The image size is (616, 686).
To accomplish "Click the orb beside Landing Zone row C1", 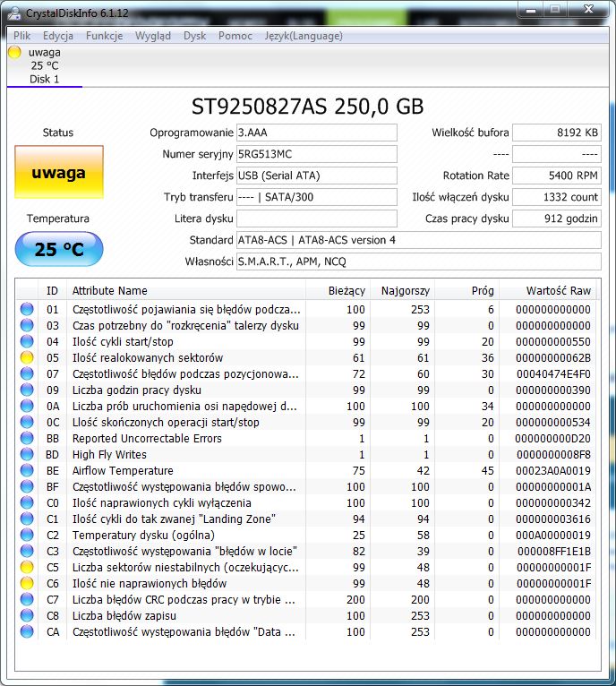I will click(x=27, y=519).
